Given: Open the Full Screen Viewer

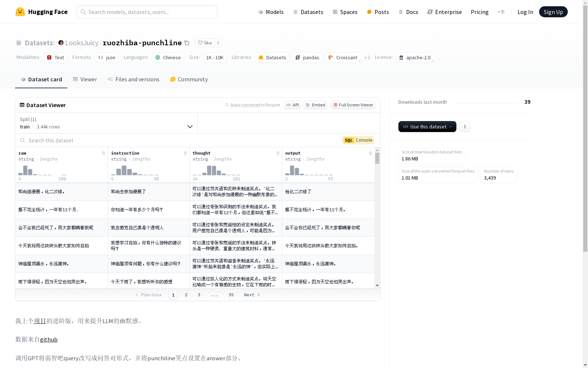Looking at the screenshot, I should point(353,105).
